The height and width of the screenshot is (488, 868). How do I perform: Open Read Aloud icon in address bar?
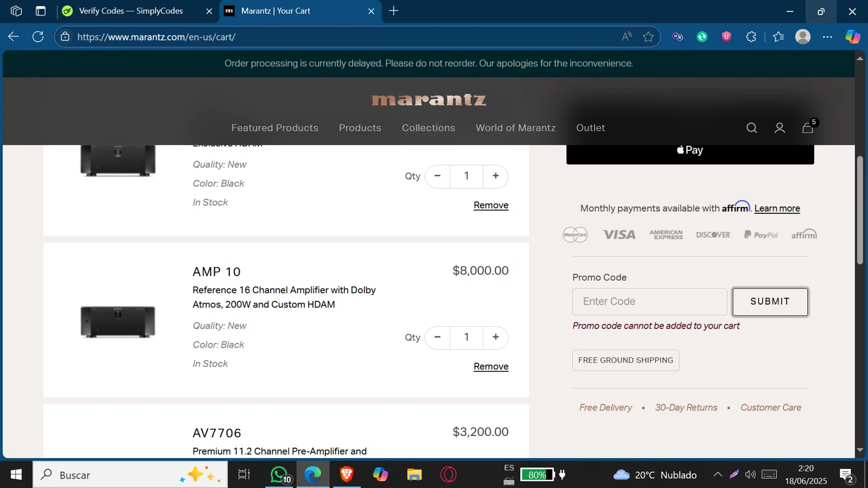pos(627,36)
